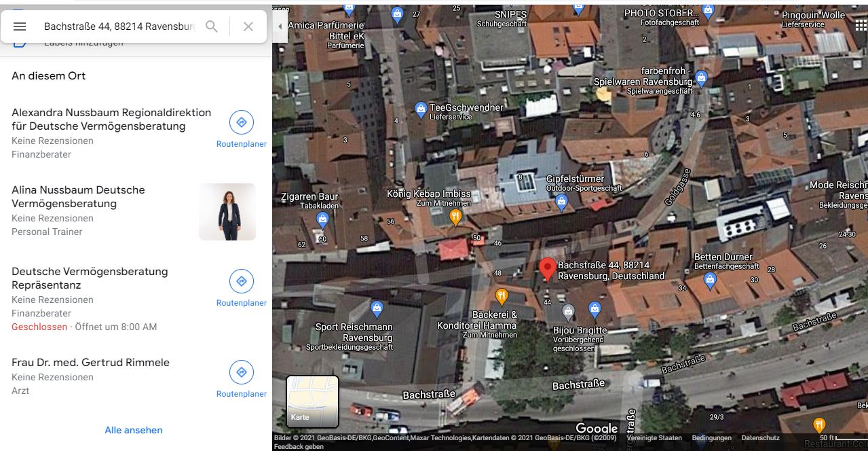Select Sport Reischmann shopping pin
The width and height of the screenshot is (868, 451).
pyautogui.click(x=377, y=309)
